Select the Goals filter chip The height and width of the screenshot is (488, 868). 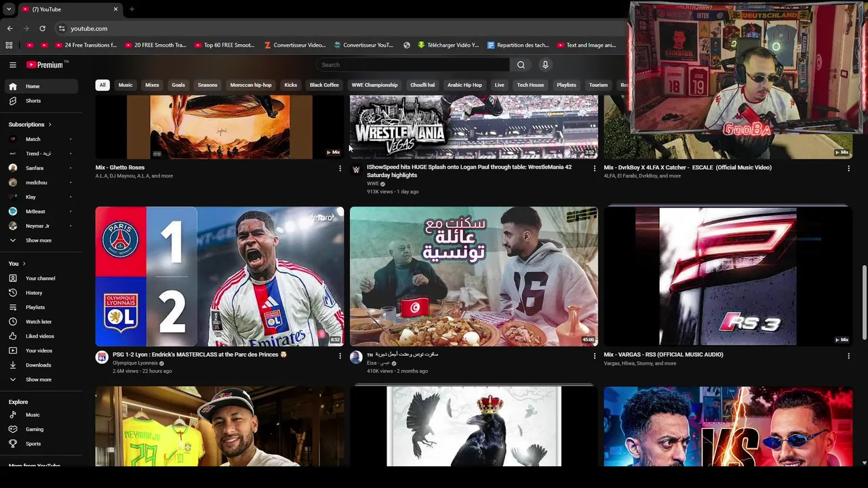(x=178, y=85)
